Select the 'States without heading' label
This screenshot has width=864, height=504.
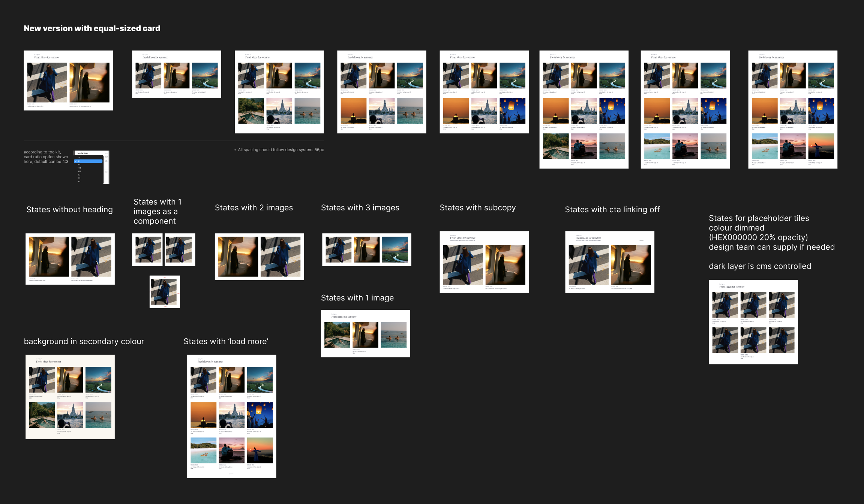tap(69, 210)
